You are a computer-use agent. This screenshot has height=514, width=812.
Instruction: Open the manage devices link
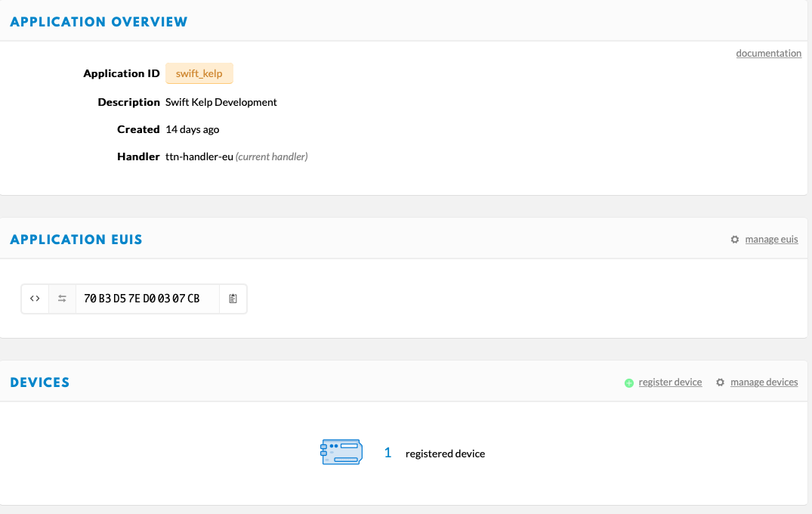pyautogui.click(x=764, y=382)
